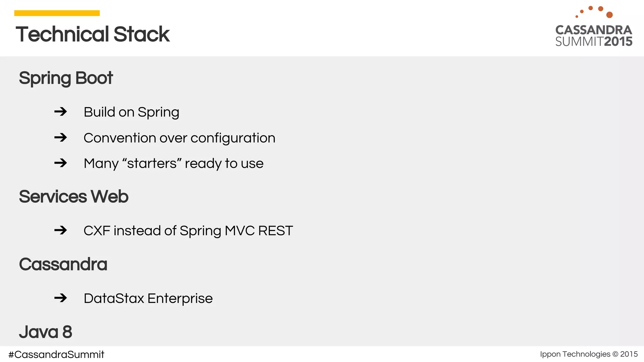Select the Spring Boot heading
The width and height of the screenshot is (644, 362).
(66, 78)
